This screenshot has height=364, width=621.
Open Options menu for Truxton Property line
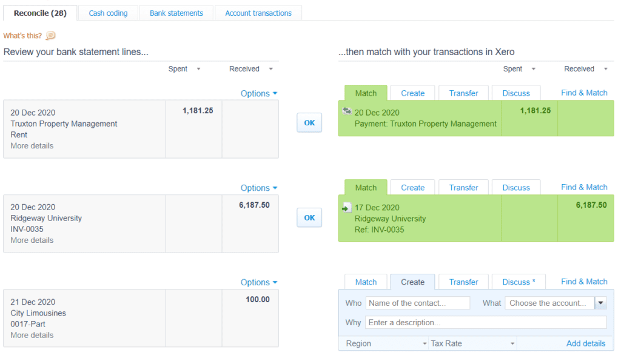point(259,93)
